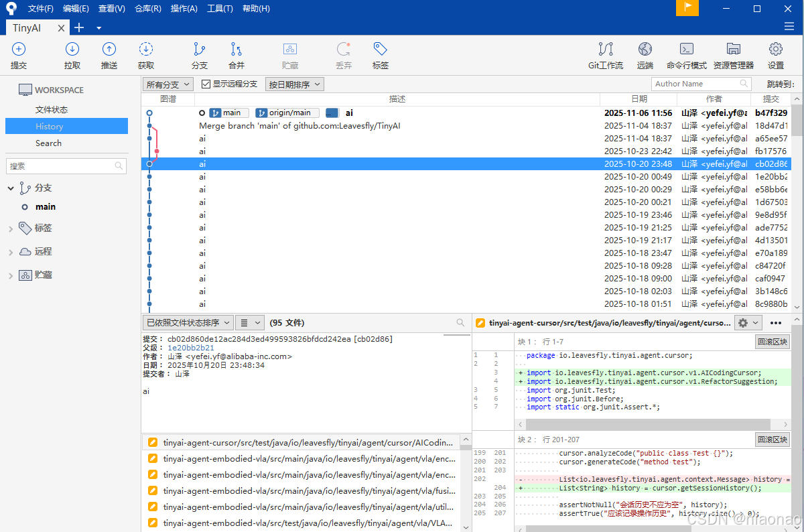The height and width of the screenshot is (532, 804).
Task: Add a new tab with plus icon
Action: [x=79, y=27]
